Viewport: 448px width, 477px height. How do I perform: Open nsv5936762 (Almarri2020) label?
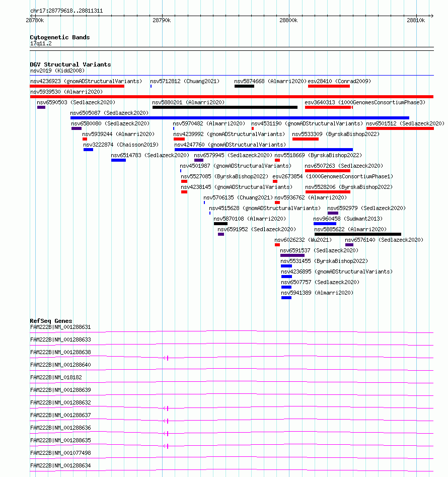pyautogui.click(x=311, y=197)
